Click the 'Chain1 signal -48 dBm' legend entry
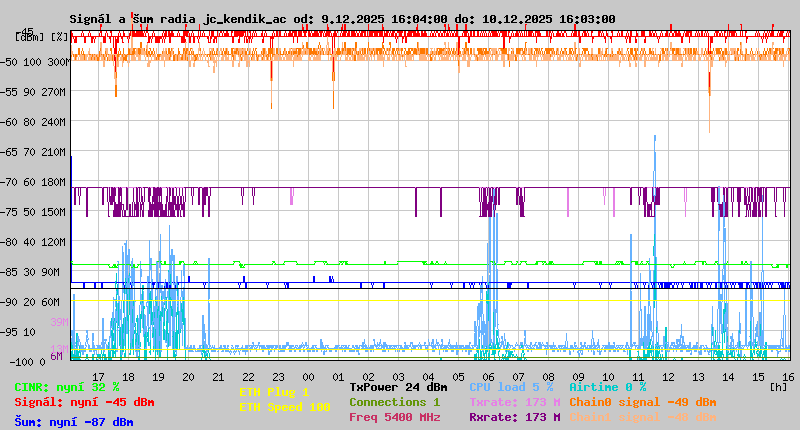800x430 pixels. pyautogui.click(x=643, y=417)
